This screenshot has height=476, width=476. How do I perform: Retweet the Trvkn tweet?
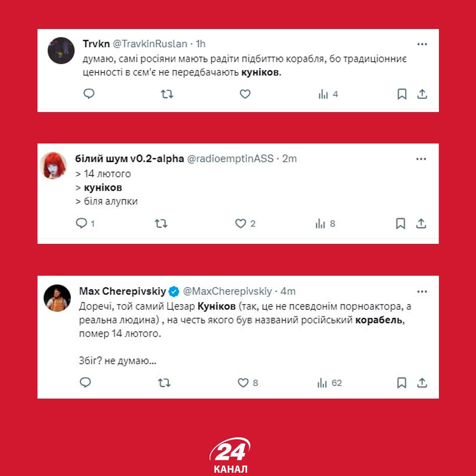pyautogui.click(x=167, y=94)
